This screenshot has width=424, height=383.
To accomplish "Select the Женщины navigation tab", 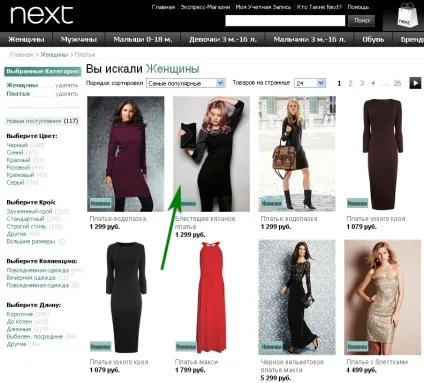I will 26,39.
